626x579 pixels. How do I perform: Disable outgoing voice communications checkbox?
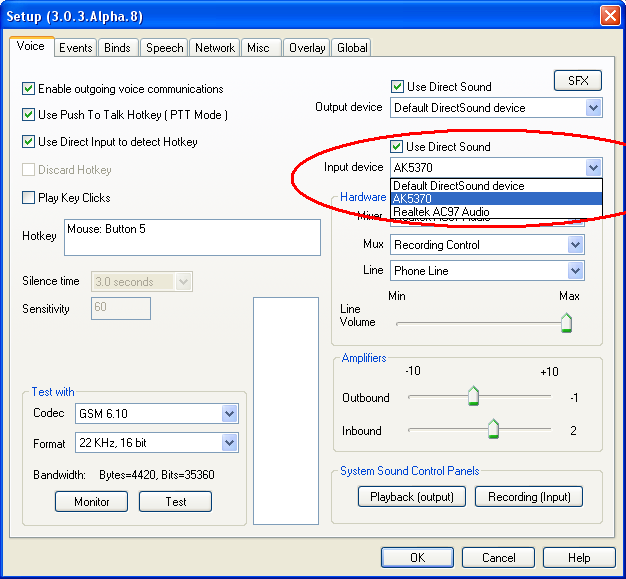click(x=29, y=89)
